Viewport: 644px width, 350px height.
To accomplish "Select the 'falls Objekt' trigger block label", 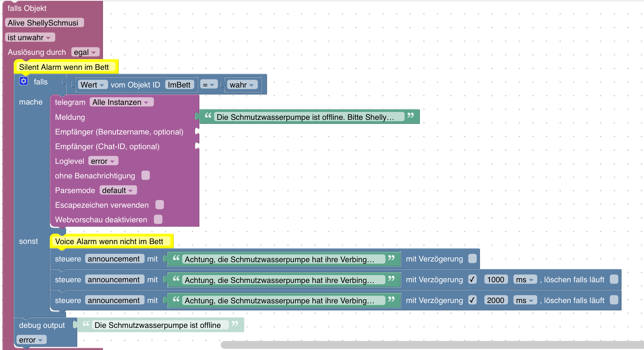I will coord(27,8).
